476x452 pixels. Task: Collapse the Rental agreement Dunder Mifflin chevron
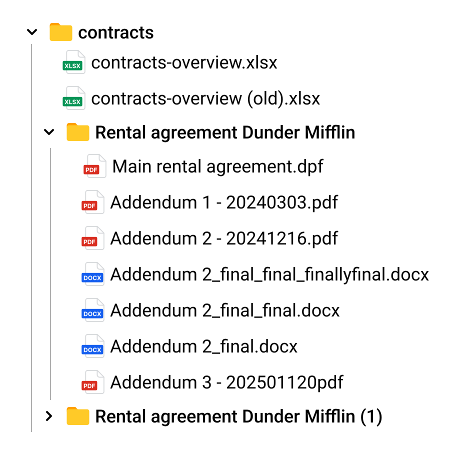coord(49,132)
